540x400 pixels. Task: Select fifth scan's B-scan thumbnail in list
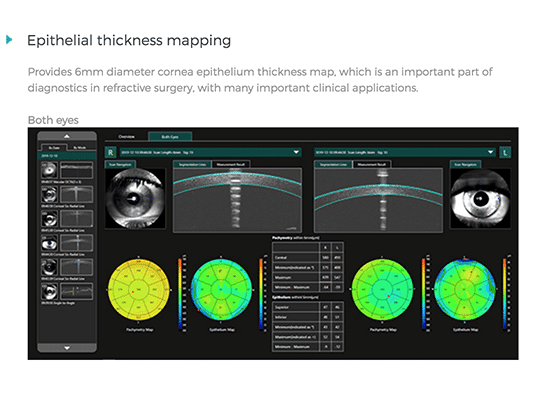coord(76,267)
